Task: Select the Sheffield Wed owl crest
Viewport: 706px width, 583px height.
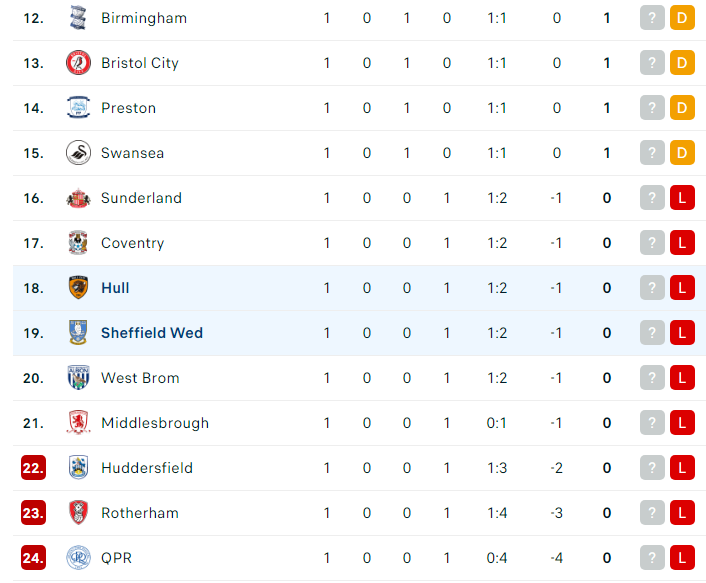Action: (x=78, y=333)
